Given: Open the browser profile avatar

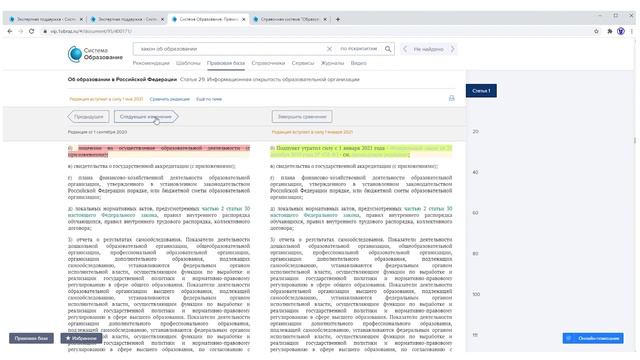Looking at the screenshot, I should pos(621,31).
